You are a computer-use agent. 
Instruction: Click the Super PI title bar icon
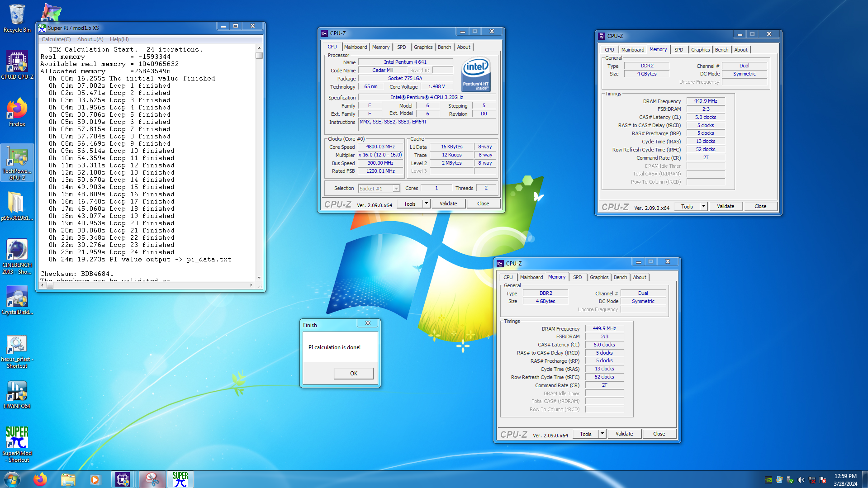[x=43, y=28]
